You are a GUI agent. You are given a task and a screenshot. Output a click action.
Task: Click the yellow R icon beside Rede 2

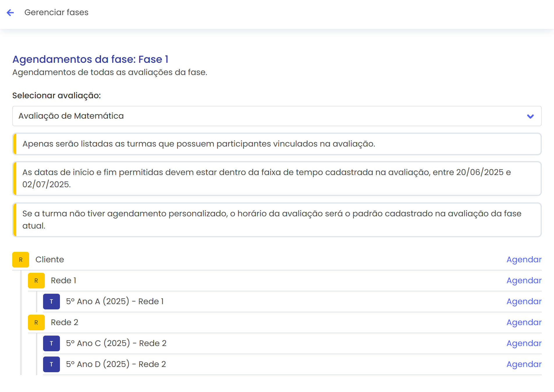[36, 322]
